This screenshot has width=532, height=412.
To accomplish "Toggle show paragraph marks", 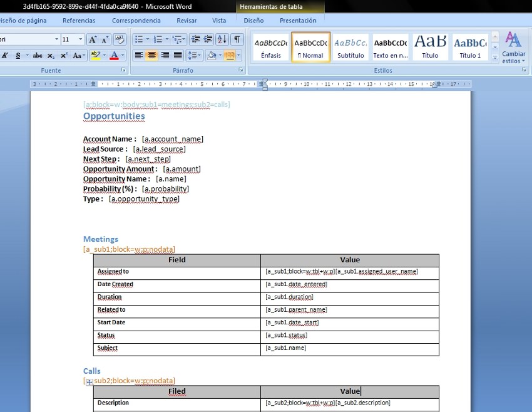I will 237,39.
